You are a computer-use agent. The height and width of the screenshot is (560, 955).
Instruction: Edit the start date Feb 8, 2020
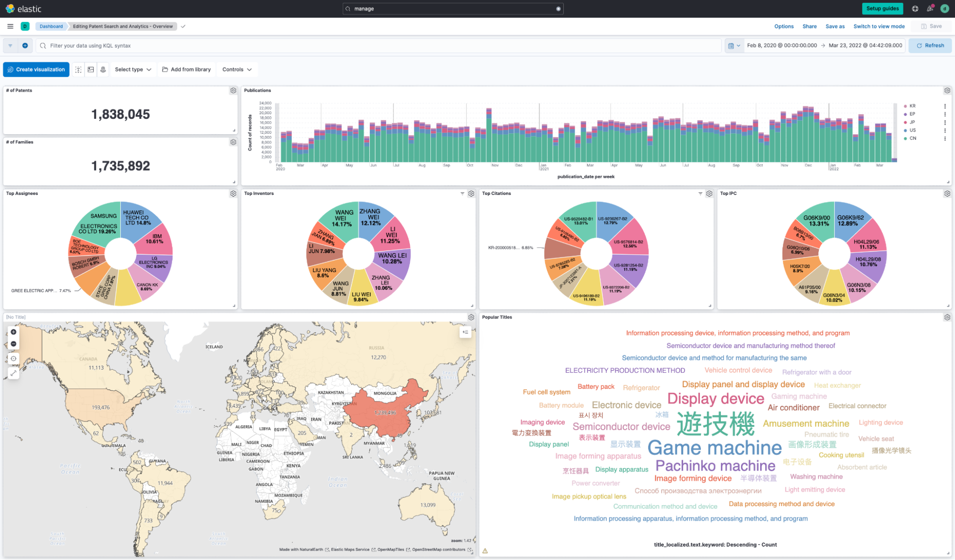(x=782, y=45)
